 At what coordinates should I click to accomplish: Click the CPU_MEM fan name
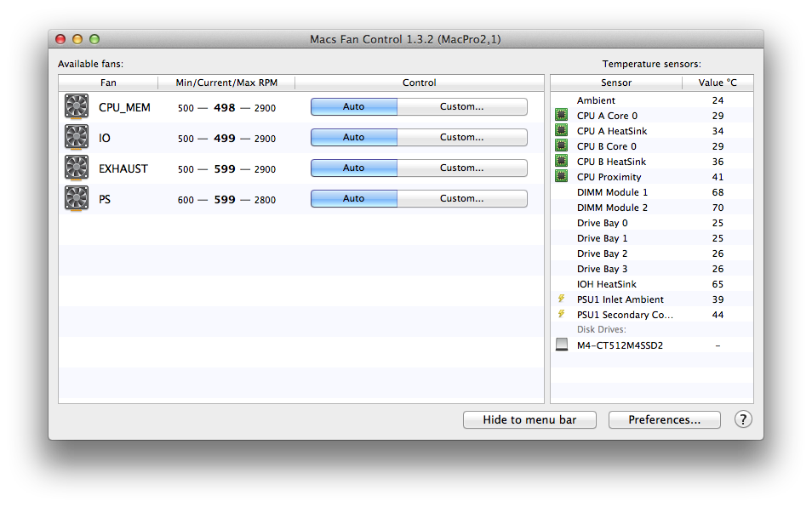tap(124, 107)
